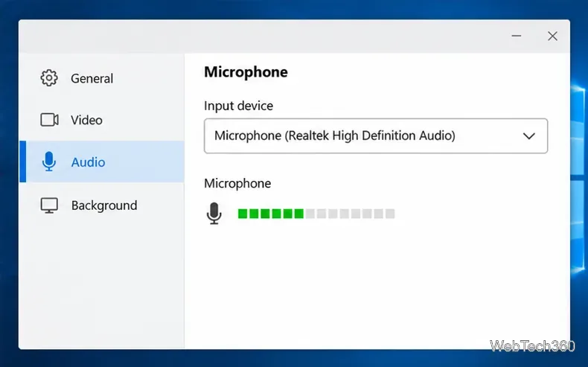Click the Audio microphone icon in sidebar

point(49,162)
